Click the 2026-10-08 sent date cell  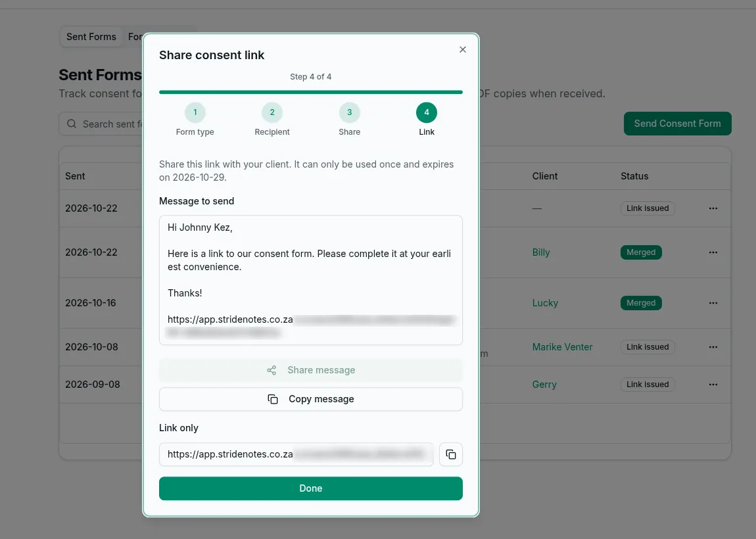click(x=91, y=346)
